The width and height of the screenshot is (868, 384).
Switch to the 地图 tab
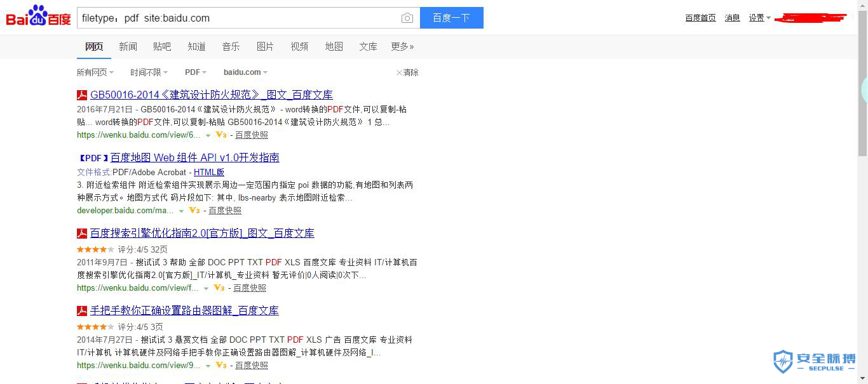[x=334, y=46]
